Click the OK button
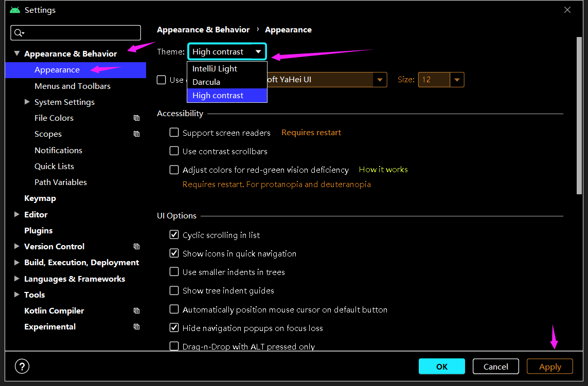This screenshot has height=386, width=588. point(442,366)
